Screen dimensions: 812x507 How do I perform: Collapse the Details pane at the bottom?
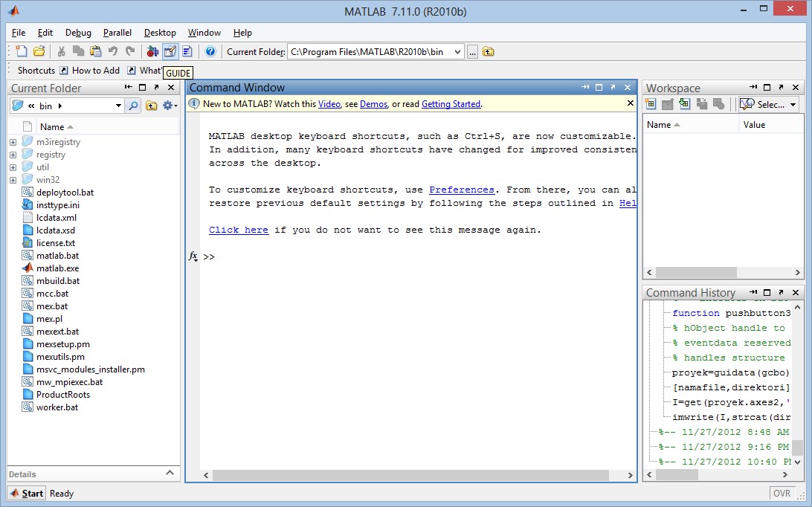(170, 474)
